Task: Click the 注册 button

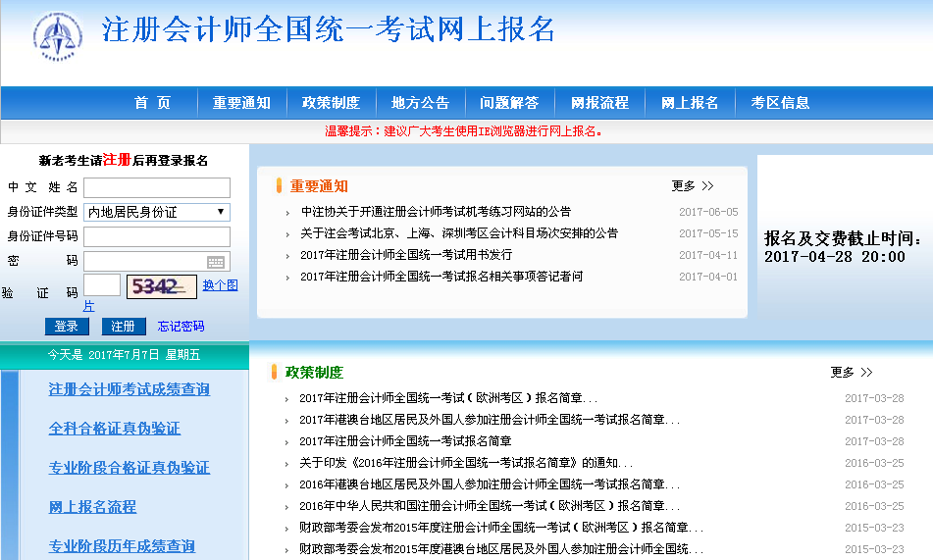Action: pyautogui.click(x=124, y=327)
